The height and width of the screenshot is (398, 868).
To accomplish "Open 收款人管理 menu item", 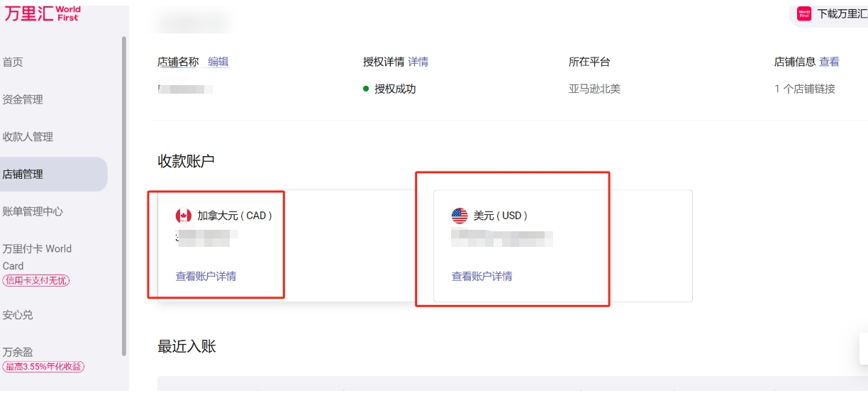I will click(x=28, y=136).
